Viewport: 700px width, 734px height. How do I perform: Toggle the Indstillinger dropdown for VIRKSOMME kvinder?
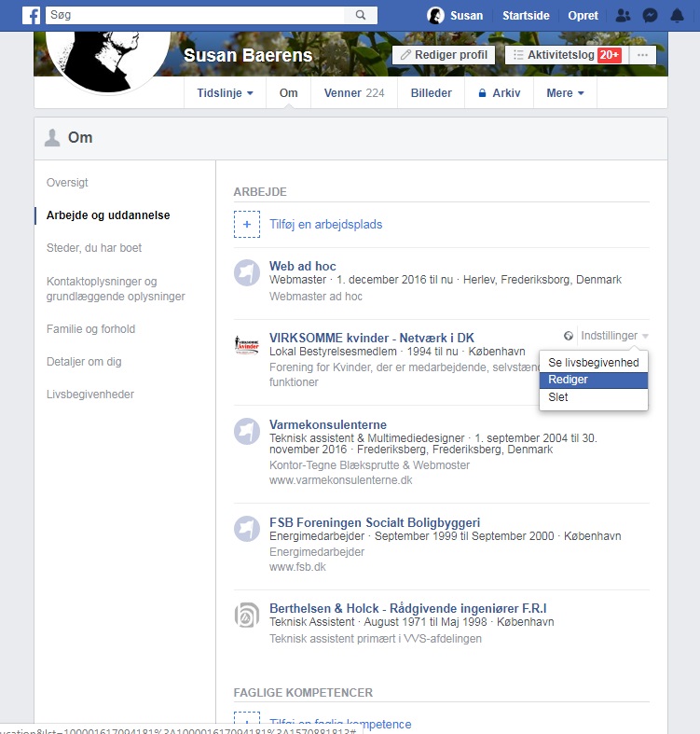pos(614,336)
